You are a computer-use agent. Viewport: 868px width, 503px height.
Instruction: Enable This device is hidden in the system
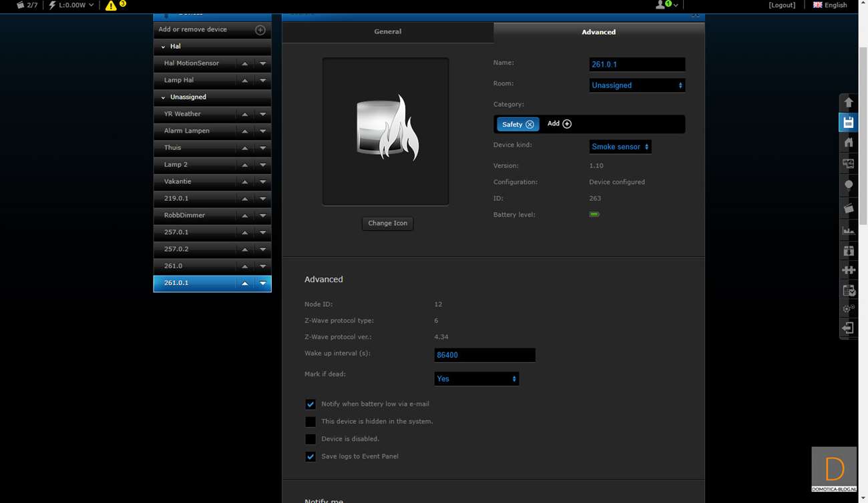pos(310,422)
